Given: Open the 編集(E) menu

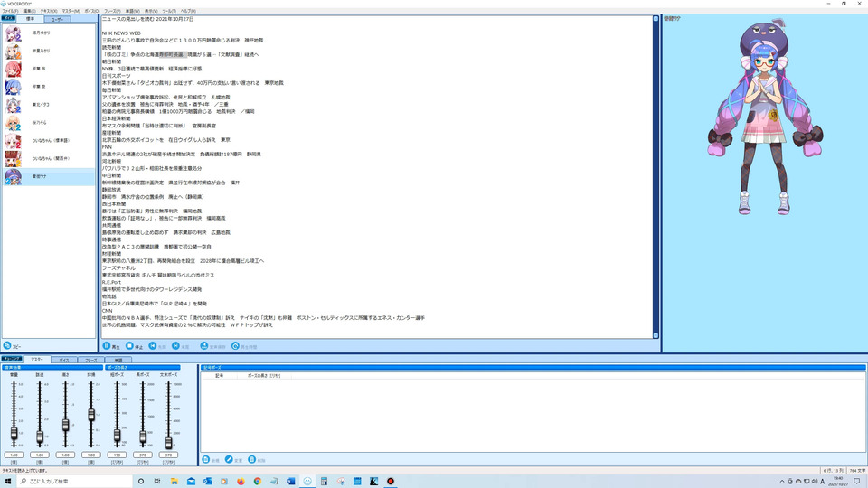Looking at the screenshot, I should pyautogui.click(x=29, y=11).
